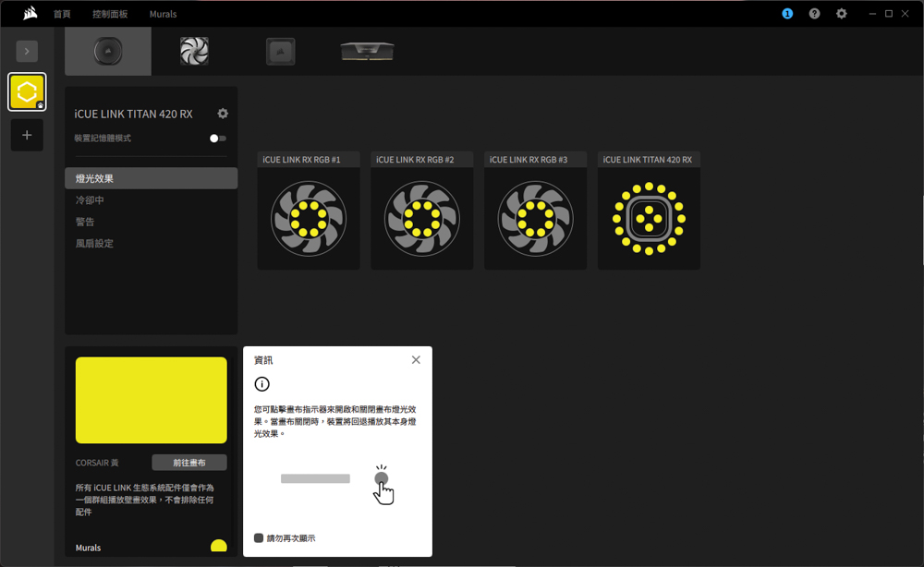Click the Murals label in bottom panel
This screenshot has height=567, width=924.
click(88, 548)
